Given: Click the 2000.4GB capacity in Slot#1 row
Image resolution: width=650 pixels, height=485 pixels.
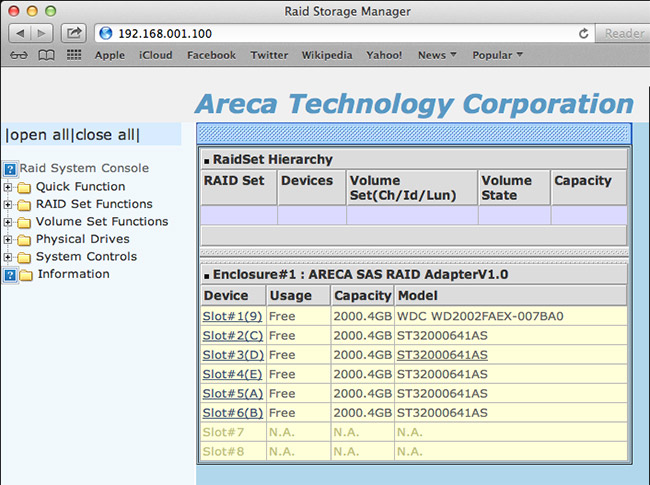Looking at the screenshot, I should [362, 316].
